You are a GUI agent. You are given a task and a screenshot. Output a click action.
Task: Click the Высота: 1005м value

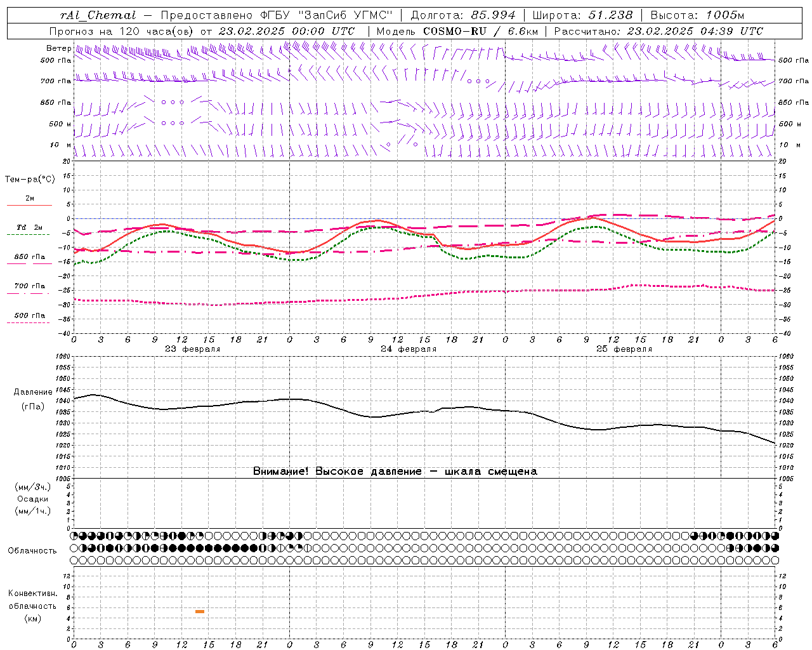[697, 15]
